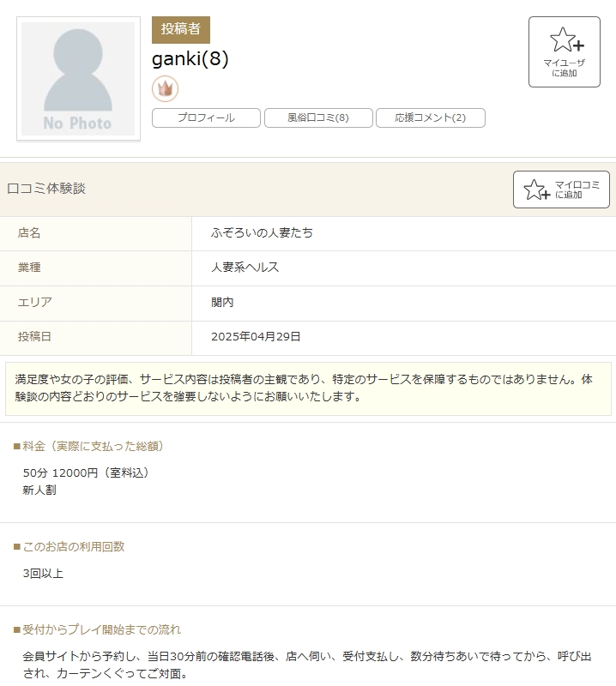Viewport: 616px width, 686px height.
Task: Click the 投稿者 label badge
Action: pyautogui.click(x=180, y=30)
